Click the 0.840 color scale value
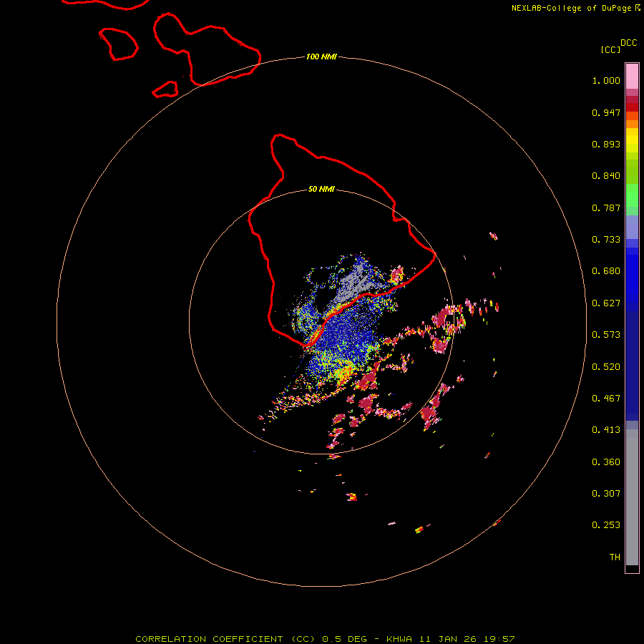This screenshot has width=644, height=644. tap(606, 176)
